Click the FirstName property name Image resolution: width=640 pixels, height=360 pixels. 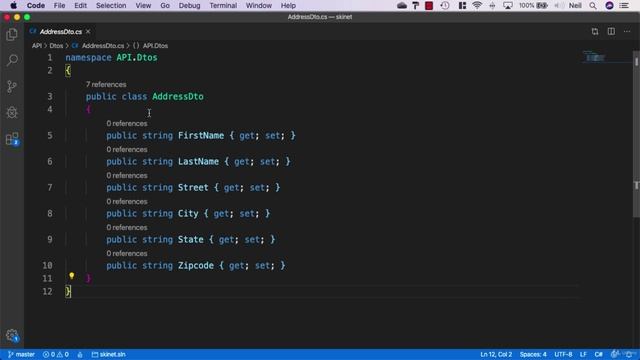coord(201,136)
